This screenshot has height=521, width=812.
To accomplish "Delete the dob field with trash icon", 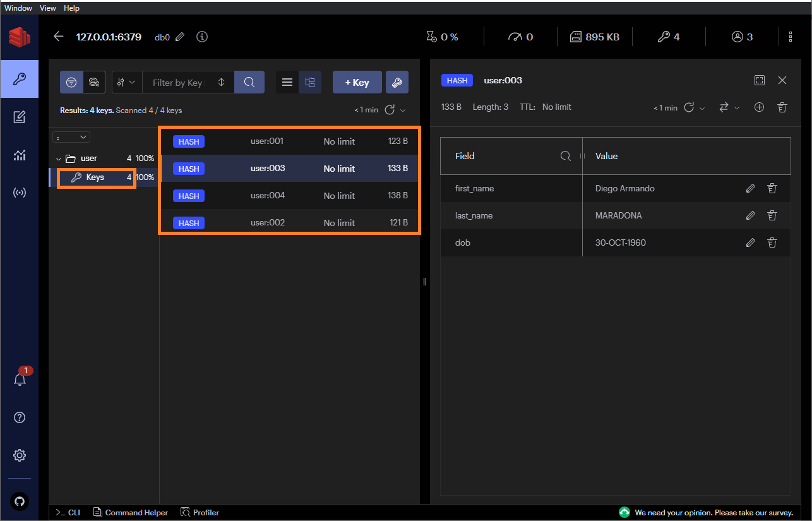I will click(772, 243).
